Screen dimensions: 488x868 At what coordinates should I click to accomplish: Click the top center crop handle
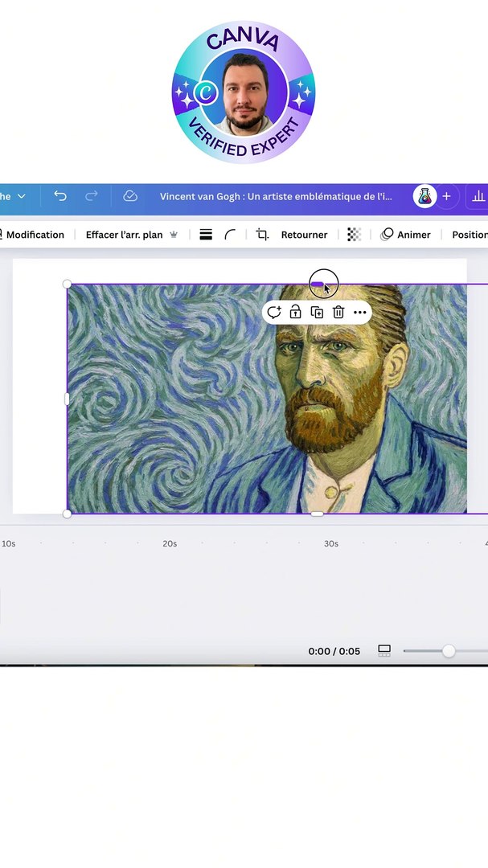tap(317, 284)
